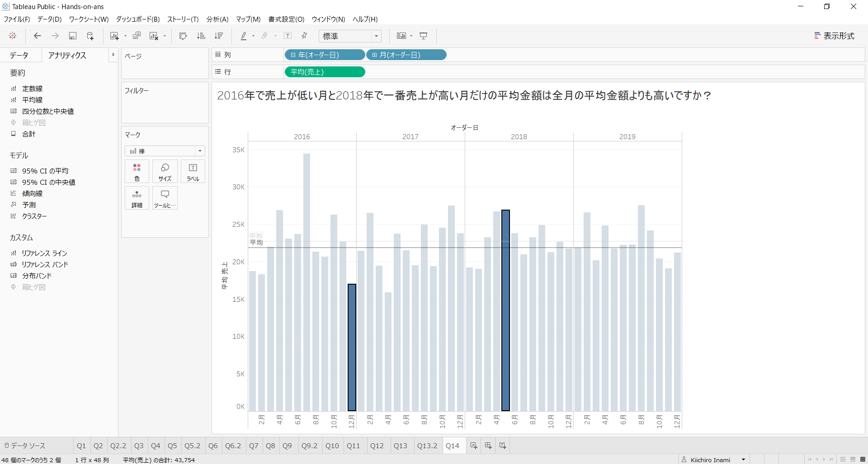The width and height of the screenshot is (868, 464).
Task: Open the サイズ (size) mark card
Action: point(165,172)
